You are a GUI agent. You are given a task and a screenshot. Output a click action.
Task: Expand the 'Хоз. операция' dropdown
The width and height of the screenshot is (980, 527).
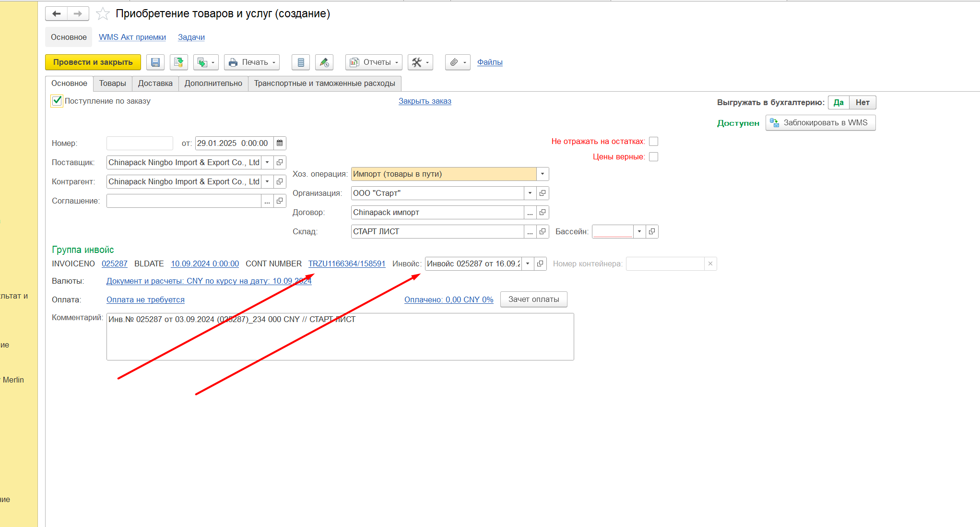click(543, 174)
